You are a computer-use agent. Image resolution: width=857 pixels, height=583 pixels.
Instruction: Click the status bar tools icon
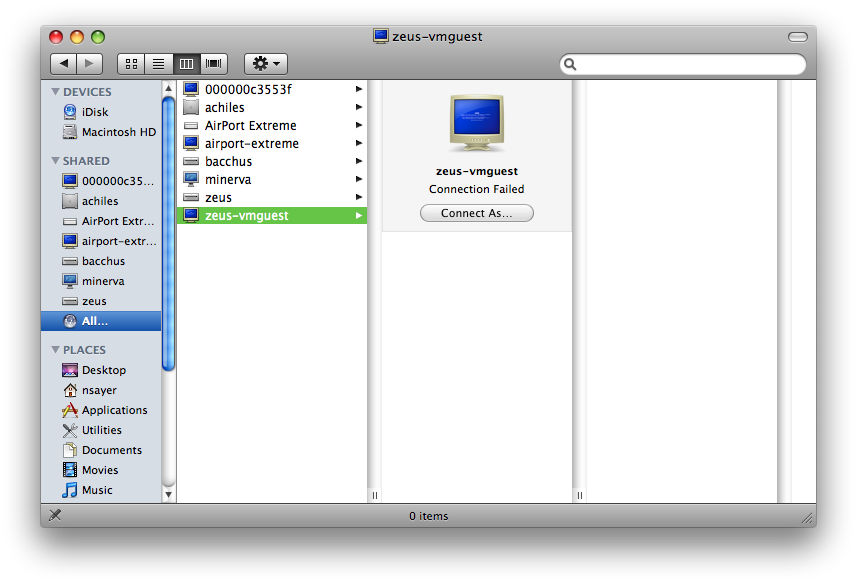[x=55, y=515]
